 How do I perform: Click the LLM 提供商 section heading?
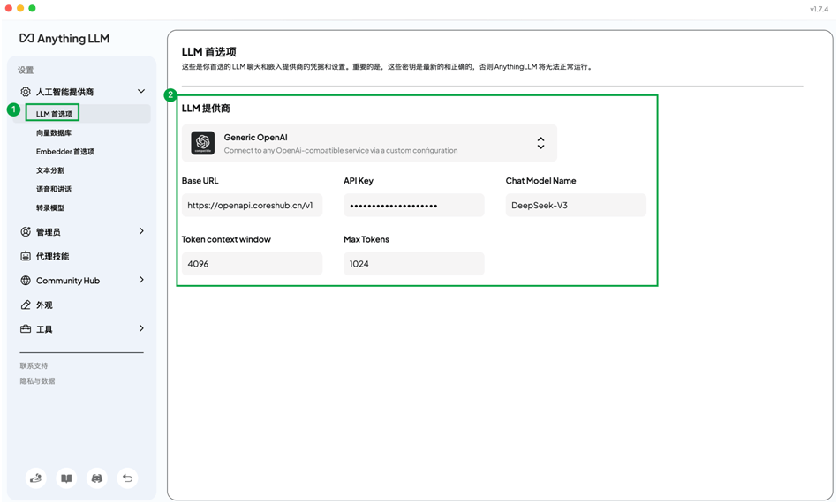[x=206, y=109]
